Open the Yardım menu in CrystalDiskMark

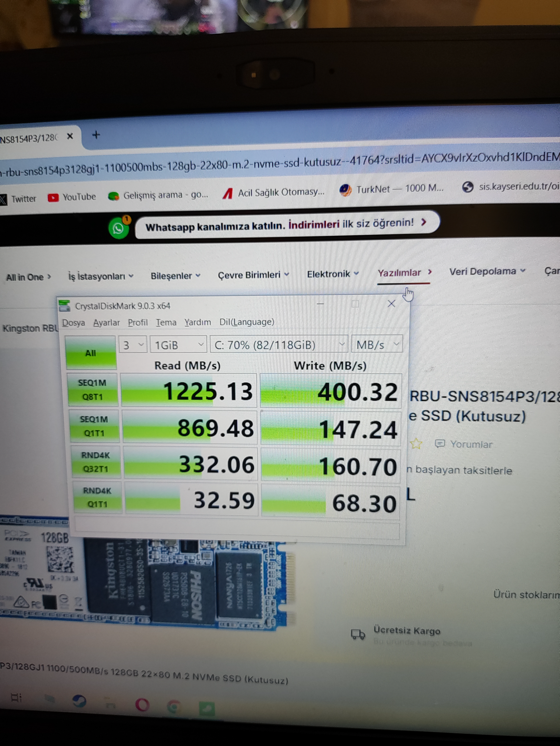click(198, 322)
